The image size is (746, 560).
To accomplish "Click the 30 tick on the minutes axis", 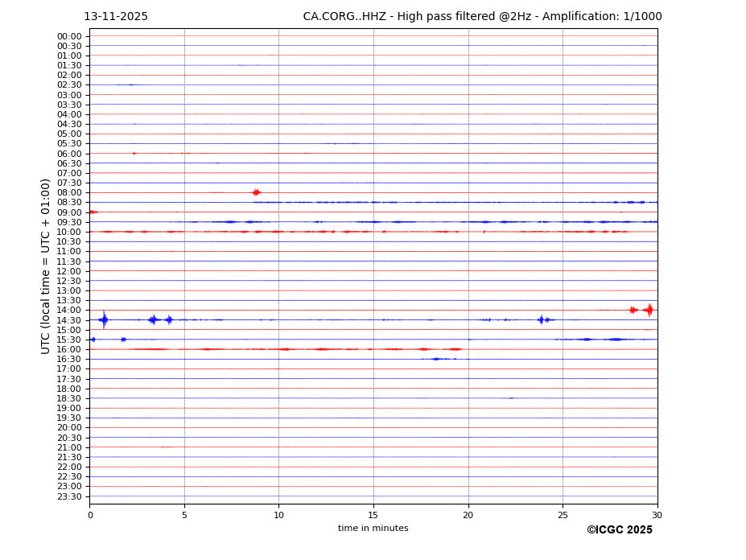I will (657, 515).
